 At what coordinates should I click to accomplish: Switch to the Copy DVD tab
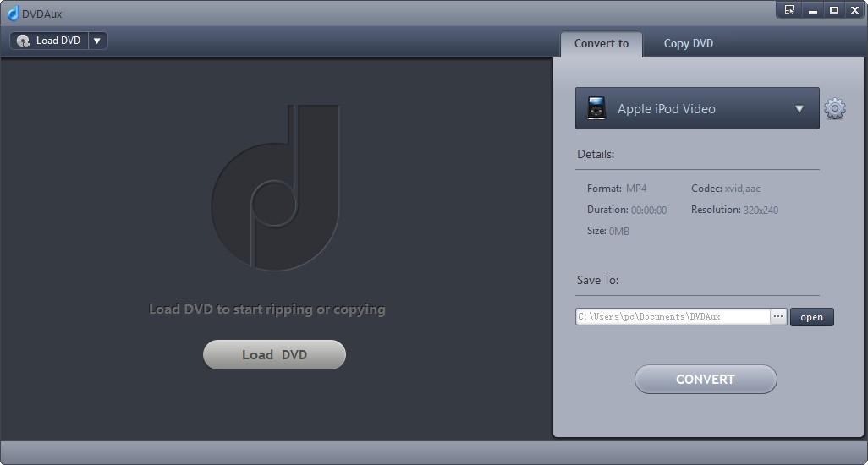[x=688, y=44]
